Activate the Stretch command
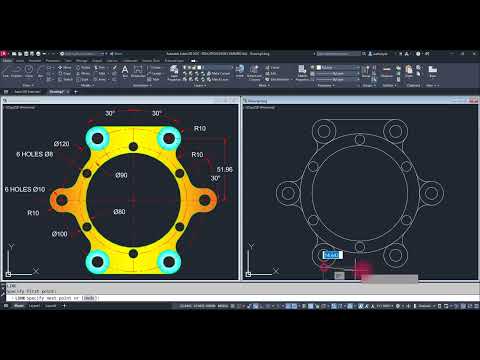The image size is (480, 360). [x=65, y=79]
